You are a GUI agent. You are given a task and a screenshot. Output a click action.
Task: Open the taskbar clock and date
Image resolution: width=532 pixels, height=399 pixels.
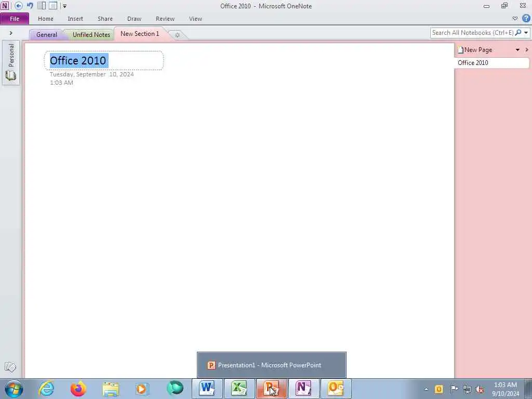point(505,389)
